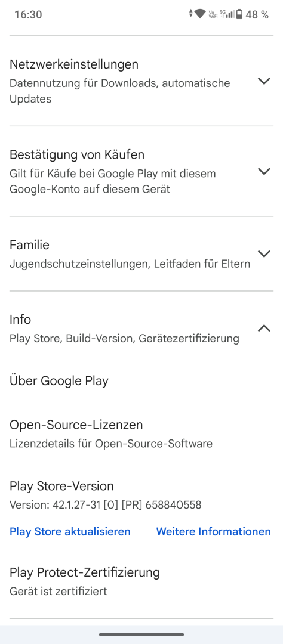Expand the Bestätigung von Käufen chevron

click(264, 171)
